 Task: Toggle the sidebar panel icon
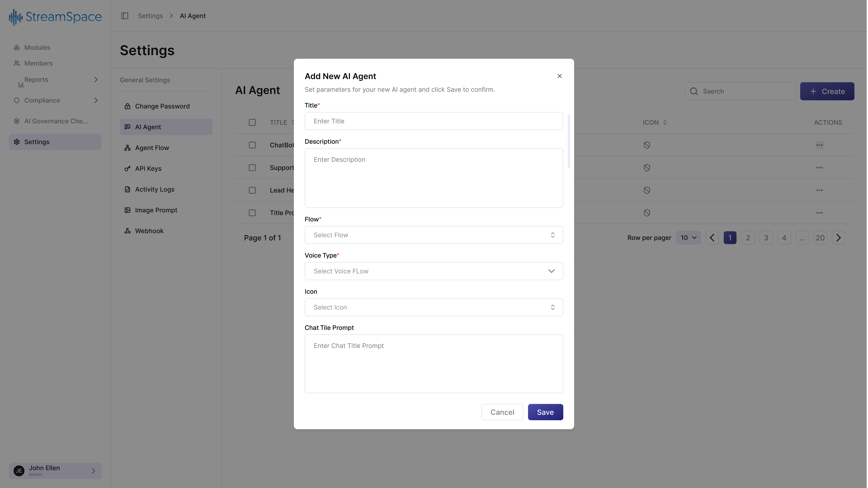tap(125, 16)
